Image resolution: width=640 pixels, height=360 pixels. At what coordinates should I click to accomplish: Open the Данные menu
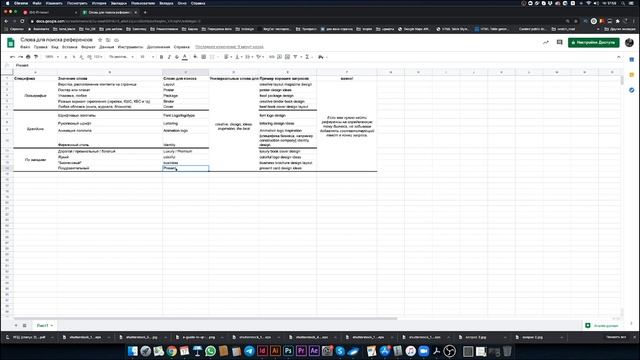pos(107,47)
